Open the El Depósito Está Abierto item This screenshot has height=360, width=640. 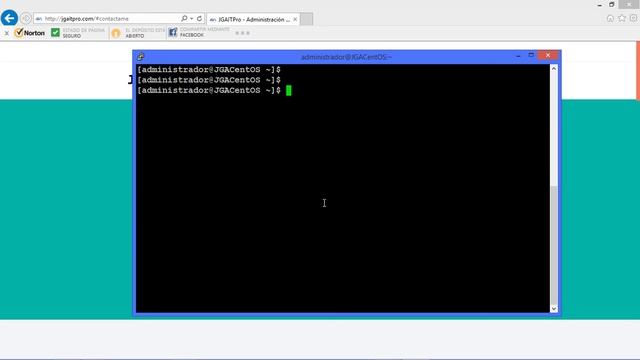pyautogui.click(x=144, y=33)
